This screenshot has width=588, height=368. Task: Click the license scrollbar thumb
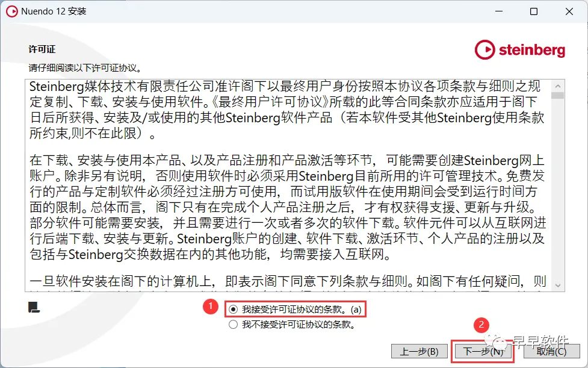point(558,95)
